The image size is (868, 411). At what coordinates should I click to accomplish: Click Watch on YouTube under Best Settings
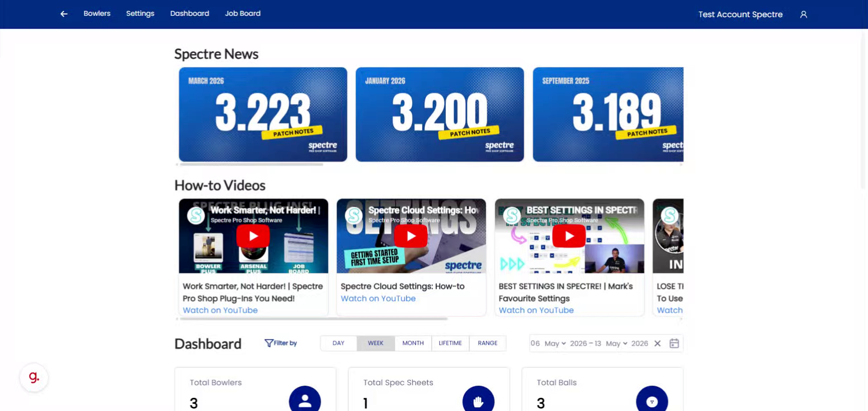(536, 310)
